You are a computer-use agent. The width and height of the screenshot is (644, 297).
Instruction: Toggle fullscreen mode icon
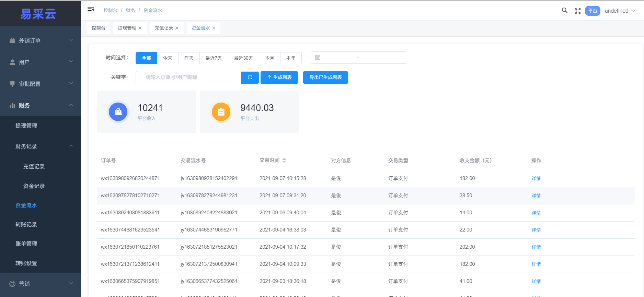[x=578, y=11]
